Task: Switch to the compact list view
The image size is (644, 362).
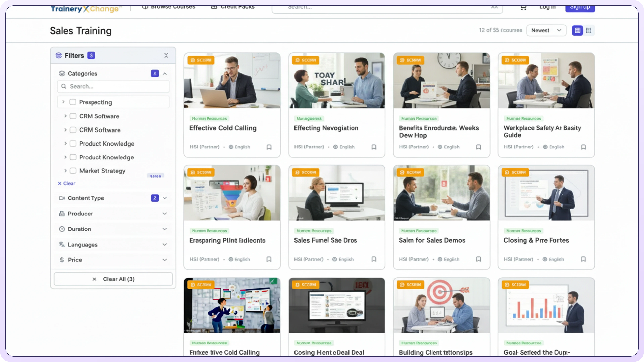Action: 589,30
